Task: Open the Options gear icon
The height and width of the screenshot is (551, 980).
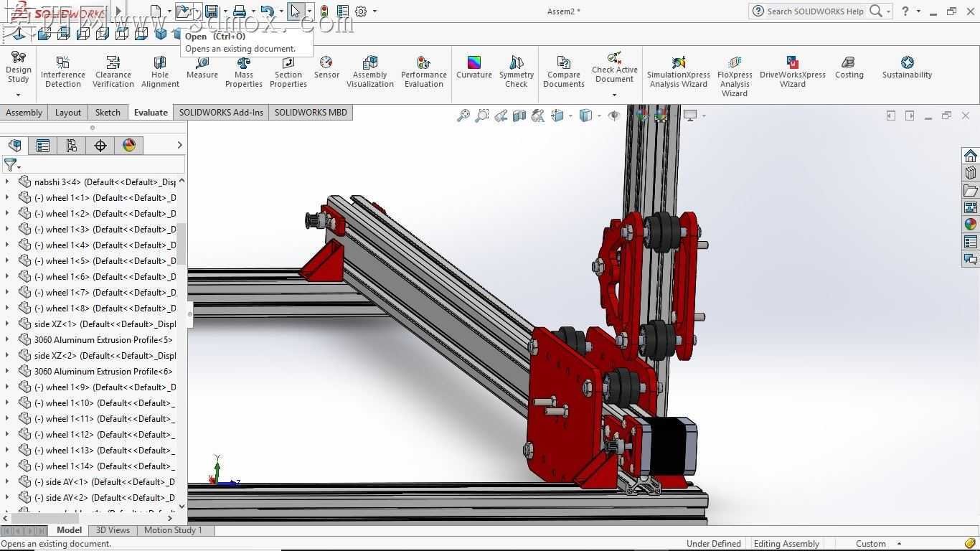Action: click(x=361, y=11)
